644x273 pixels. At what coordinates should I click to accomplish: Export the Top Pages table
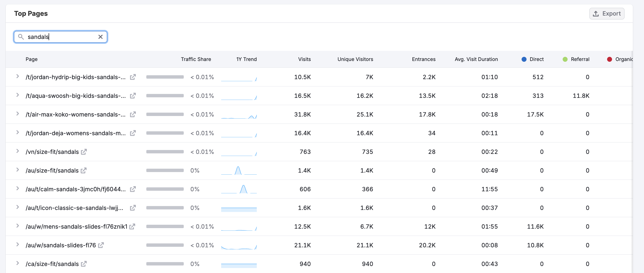(x=607, y=13)
